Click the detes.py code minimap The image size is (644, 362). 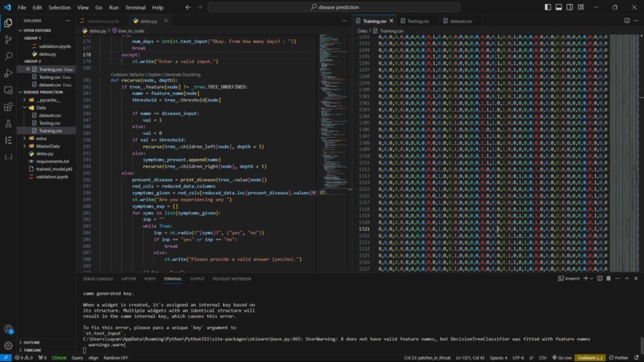click(x=332, y=115)
